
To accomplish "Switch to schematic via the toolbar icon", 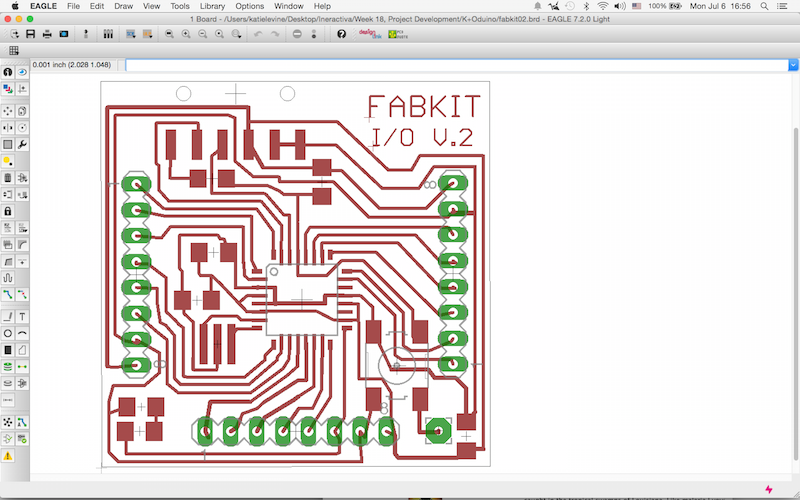I will (x=86, y=34).
